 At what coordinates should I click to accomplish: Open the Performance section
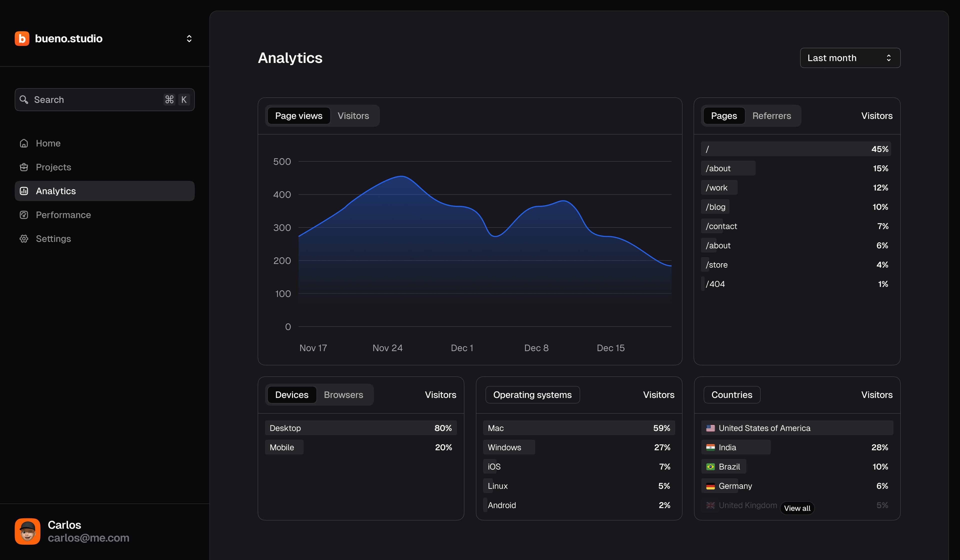point(63,215)
